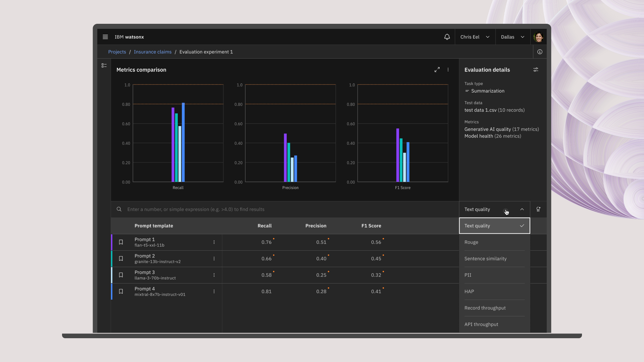Image resolution: width=644 pixels, height=362 pixels.
Task: Sort by Precision column header
Action: point(316,226)
